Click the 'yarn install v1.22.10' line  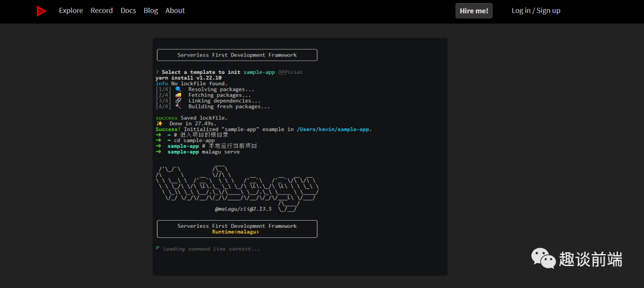pos(188,78)
